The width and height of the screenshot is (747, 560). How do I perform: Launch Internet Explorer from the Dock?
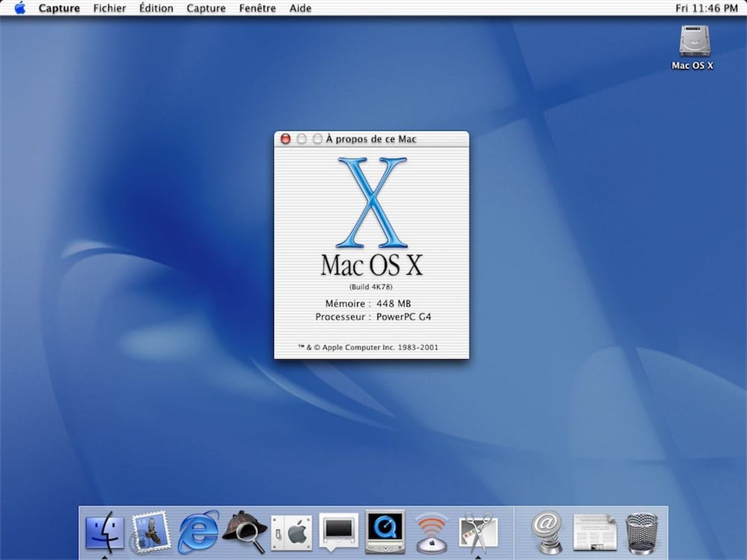[197, 531]
